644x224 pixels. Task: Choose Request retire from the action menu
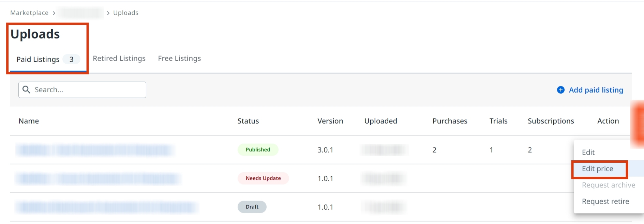(605, 202)
